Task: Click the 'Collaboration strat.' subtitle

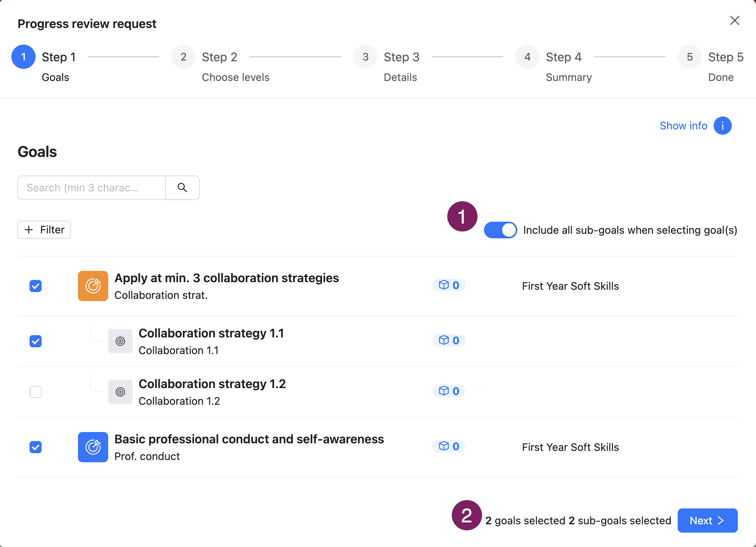Action: click(x=161, y=295)
